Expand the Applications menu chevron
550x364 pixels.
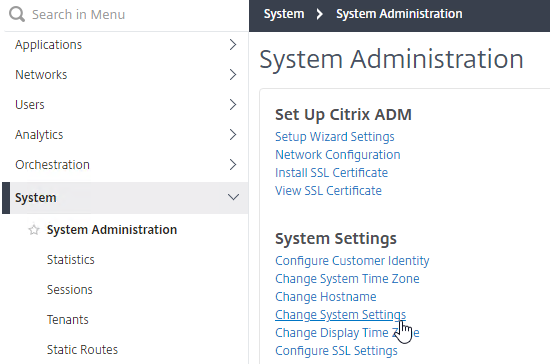pyautogui.click(x=233, y=45)
